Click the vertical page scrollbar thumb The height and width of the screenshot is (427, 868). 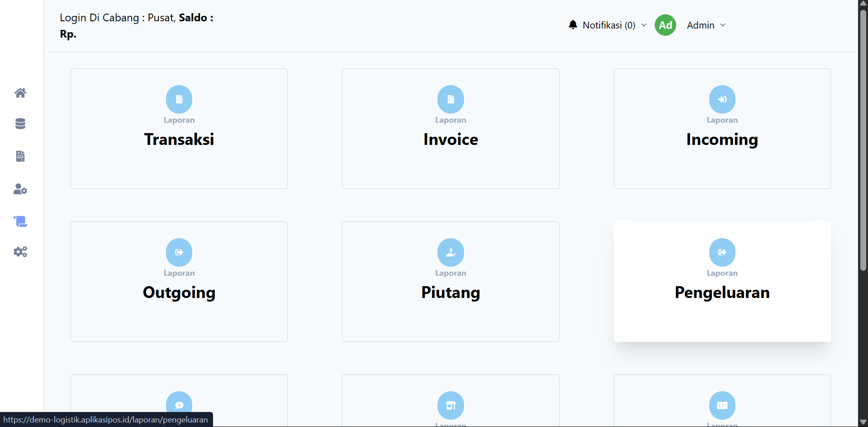(x=863, y=140)
